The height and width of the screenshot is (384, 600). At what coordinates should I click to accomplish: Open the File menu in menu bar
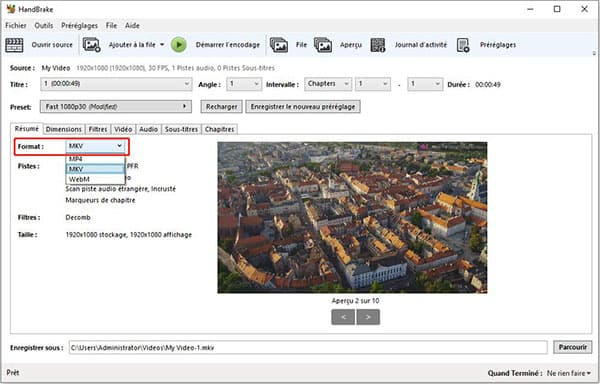point(111,26)
